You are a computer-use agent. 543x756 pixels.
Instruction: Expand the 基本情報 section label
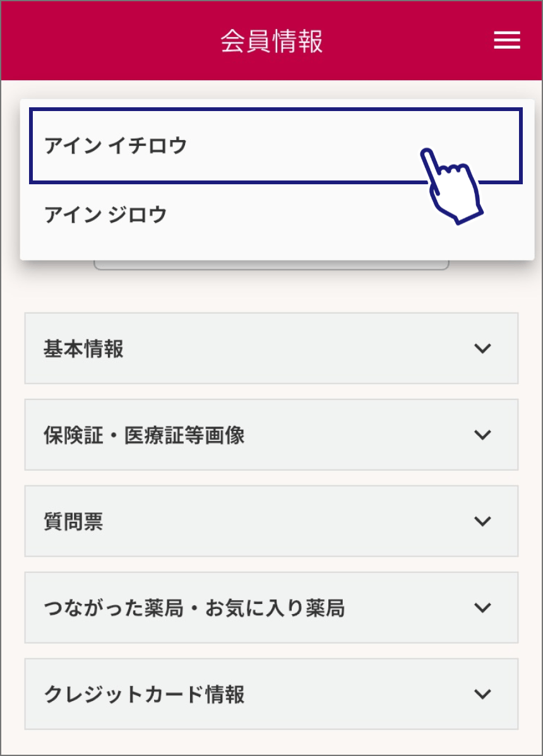pos(83,348)
